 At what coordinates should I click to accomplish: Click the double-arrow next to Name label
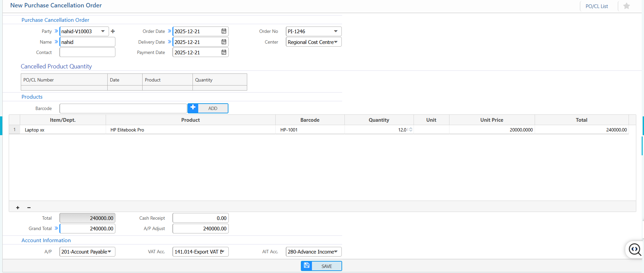tap(56, 42)
